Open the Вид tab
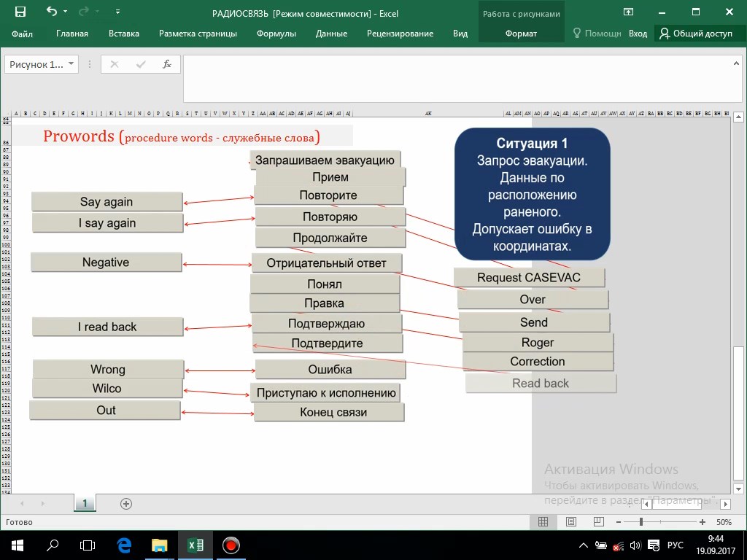Screen dimensions: 747x560 coord(460,34)
